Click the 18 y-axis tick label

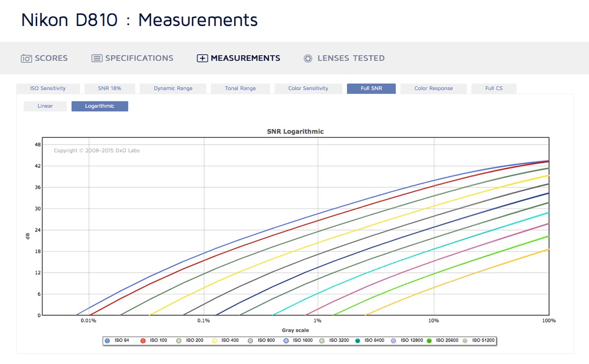tap(38, 252)
